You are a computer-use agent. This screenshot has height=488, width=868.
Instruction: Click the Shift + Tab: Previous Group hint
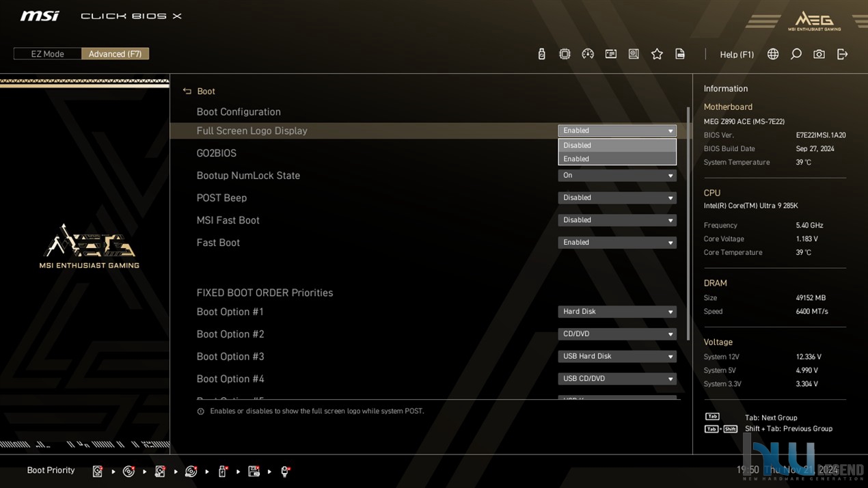789,429
